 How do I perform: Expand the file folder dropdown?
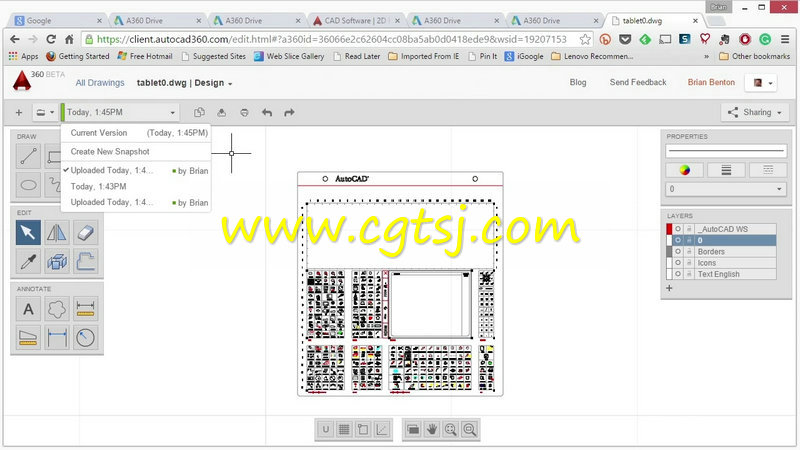tap(45, 112)
